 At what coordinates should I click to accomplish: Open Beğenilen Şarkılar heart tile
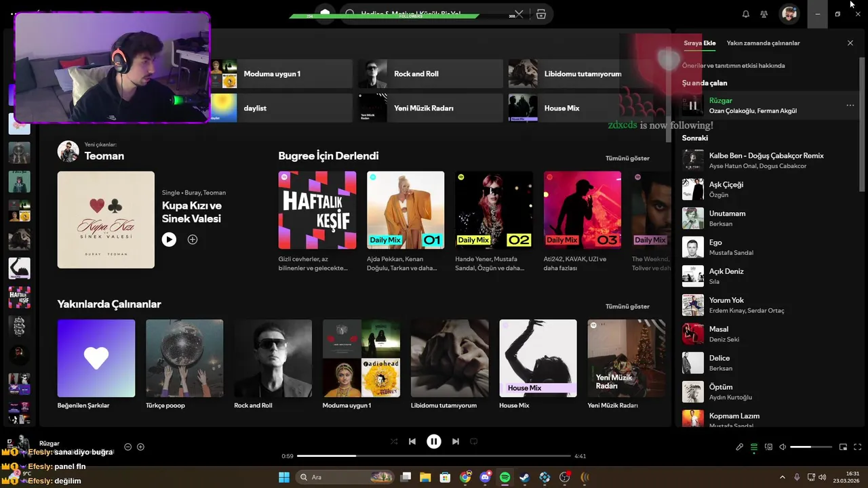[x=96, y=359]
